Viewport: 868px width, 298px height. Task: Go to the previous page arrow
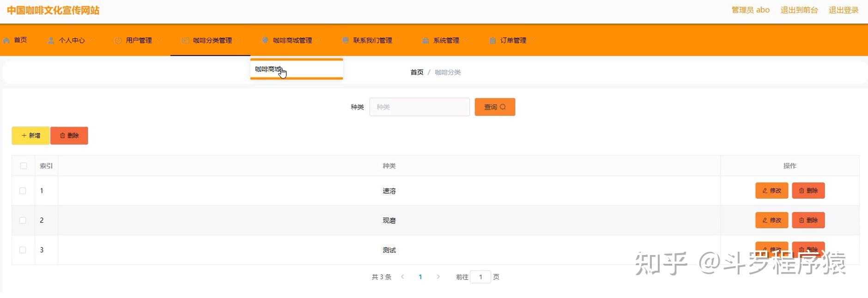(x=402, y=277)
